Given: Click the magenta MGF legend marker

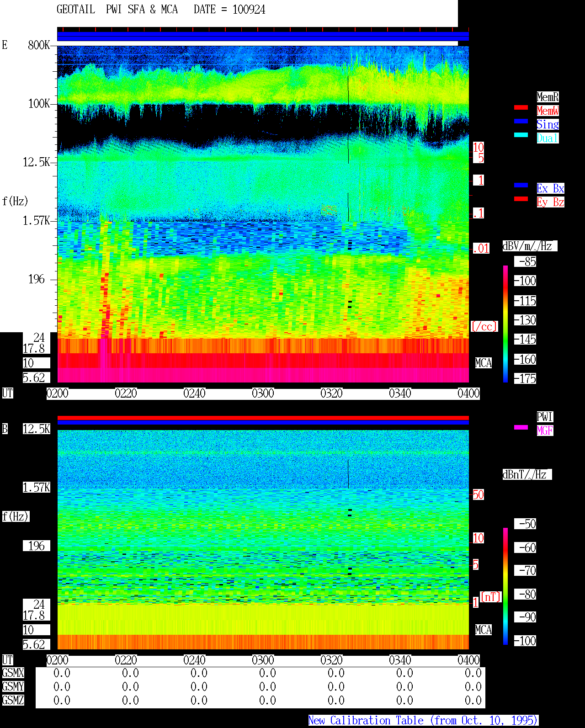Looking at the screenshot, I should [521, 427].
